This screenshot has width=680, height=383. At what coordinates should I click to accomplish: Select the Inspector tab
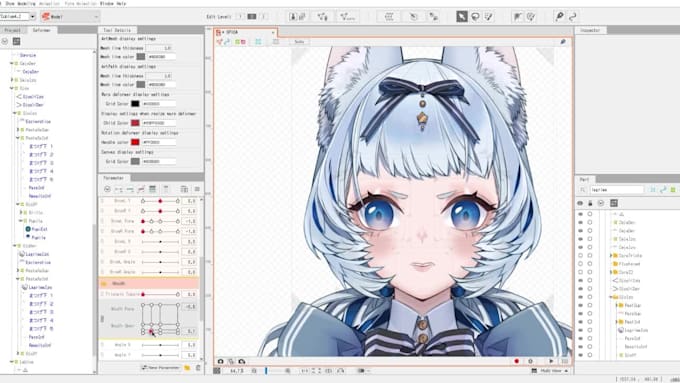coord(590,30)
